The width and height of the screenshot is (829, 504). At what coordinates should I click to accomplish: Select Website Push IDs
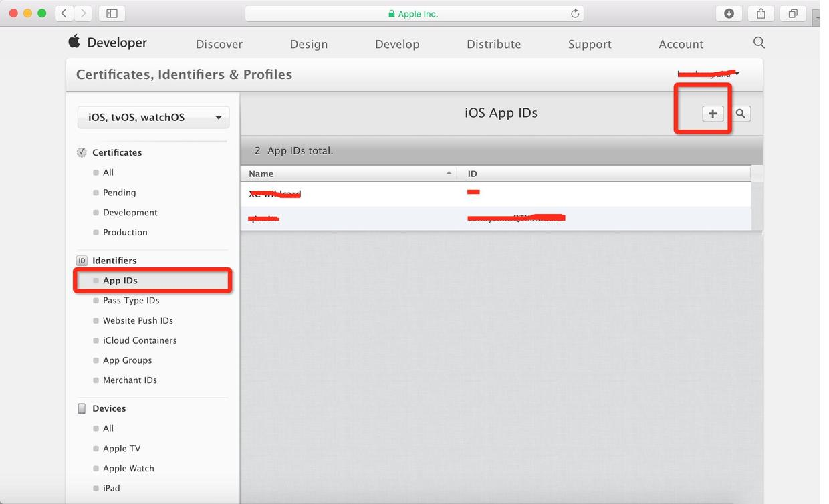pyautogui.click(x=138, y=320)
